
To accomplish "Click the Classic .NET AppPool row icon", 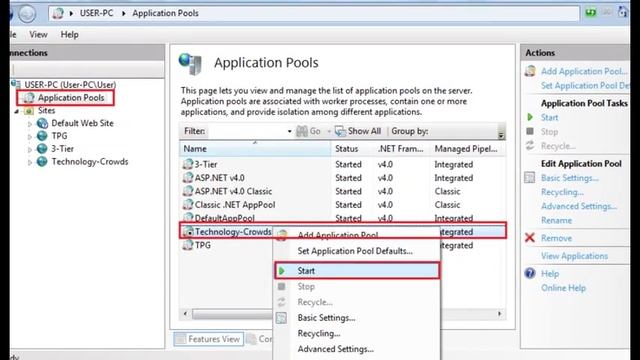I will 188,204.
